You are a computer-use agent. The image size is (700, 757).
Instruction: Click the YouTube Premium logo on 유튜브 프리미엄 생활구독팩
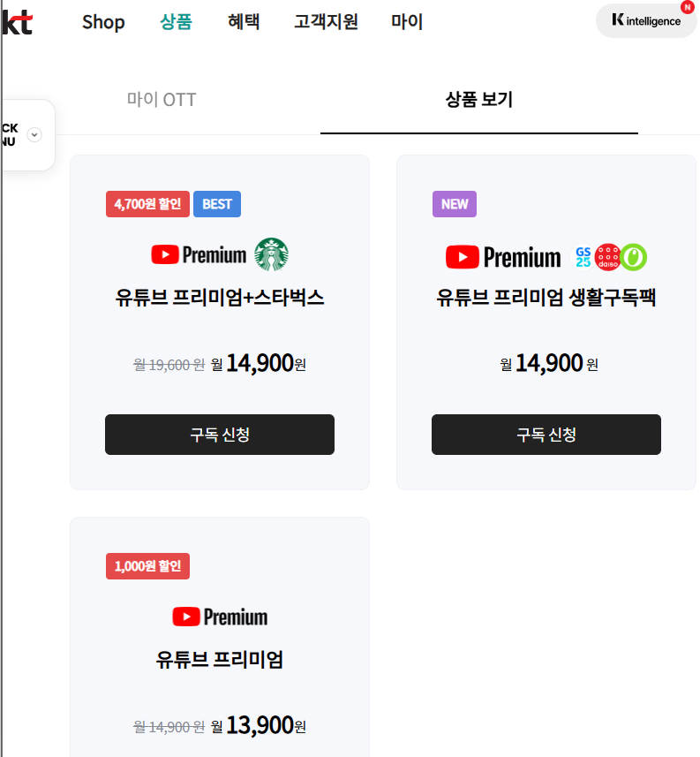[503, 256]
